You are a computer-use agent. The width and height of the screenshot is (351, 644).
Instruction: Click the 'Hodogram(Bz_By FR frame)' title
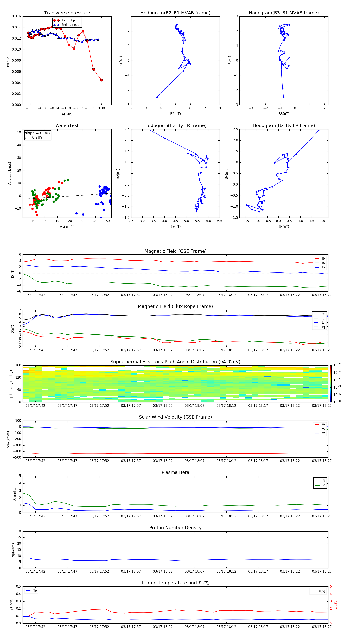pos(175,125)
